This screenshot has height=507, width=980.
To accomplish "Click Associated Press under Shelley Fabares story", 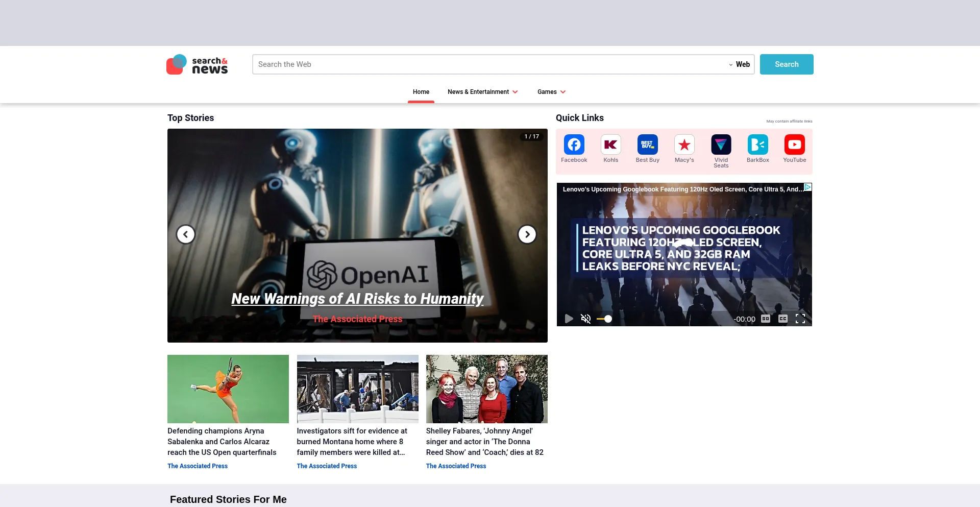I will (x=456, y=466).
